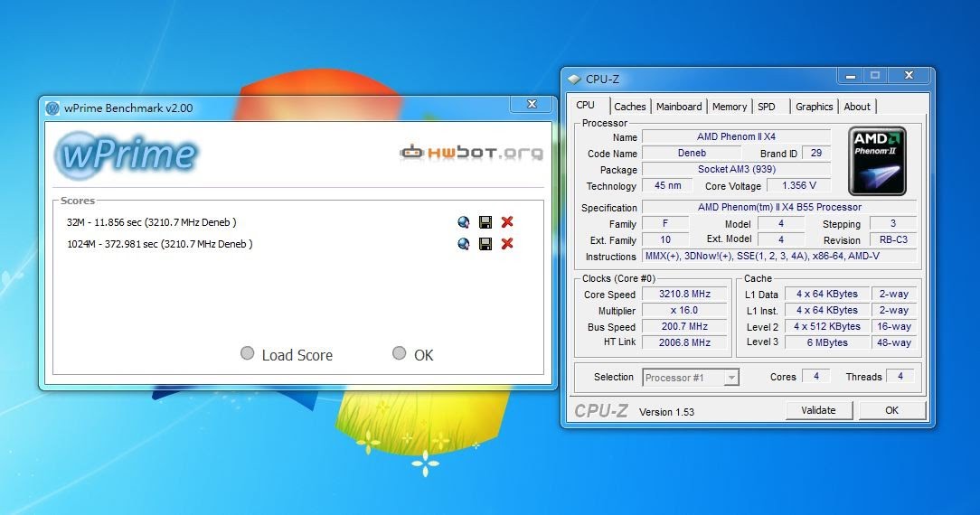
Task: Submit the 1024M score online via globe icon
Action: tap(463, 244)
